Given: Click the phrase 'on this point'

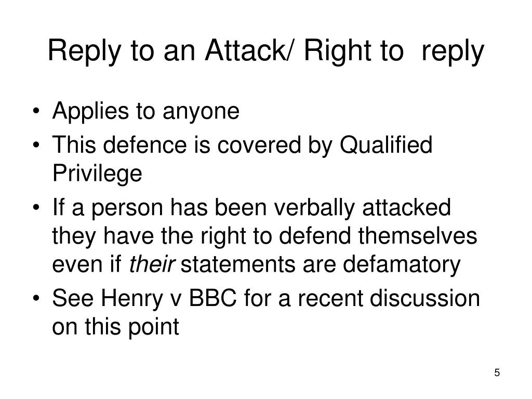Looking at the screenshot, I should [115, 327].
